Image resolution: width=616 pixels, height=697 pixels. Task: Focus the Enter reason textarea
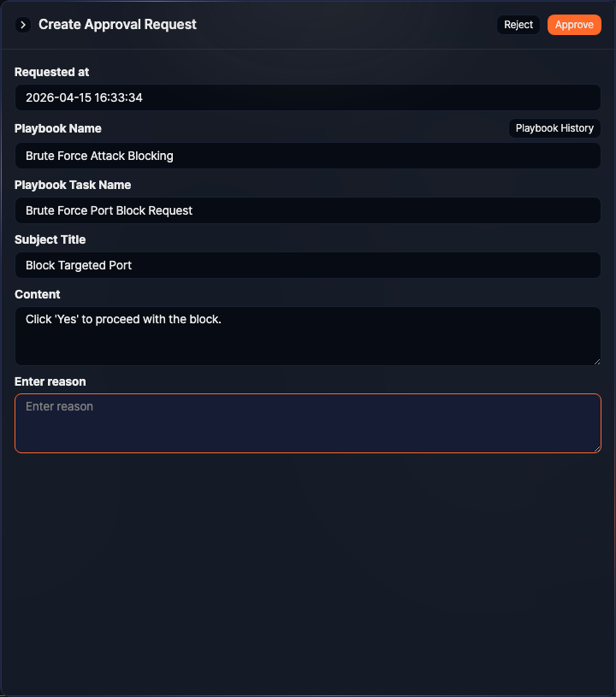pos(308,423)
